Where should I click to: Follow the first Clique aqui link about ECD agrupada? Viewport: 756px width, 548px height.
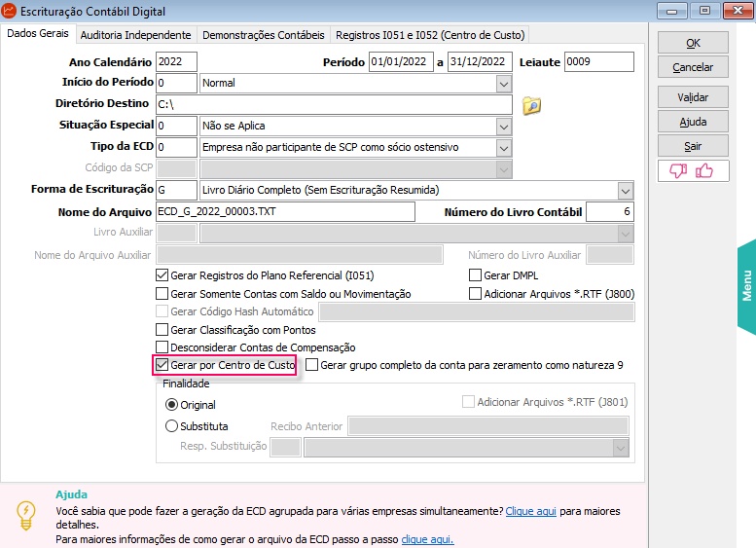coord(530,511)
